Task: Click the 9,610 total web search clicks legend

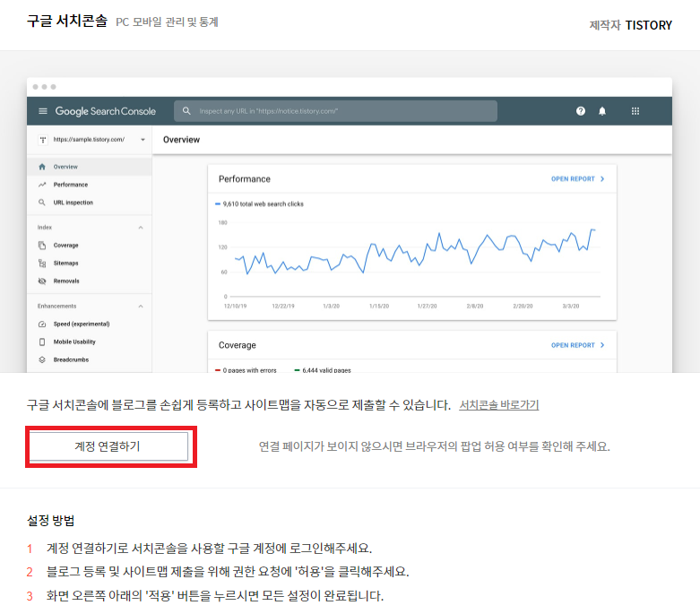Action: [259, 203]
